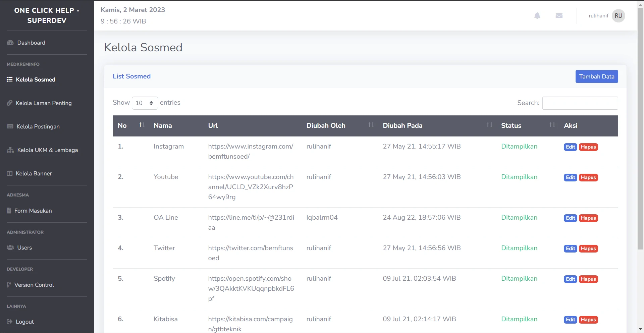Viewport: 644px width, 333px height.
Task: Click the Dashboard gauge icon
Action: 10,43
